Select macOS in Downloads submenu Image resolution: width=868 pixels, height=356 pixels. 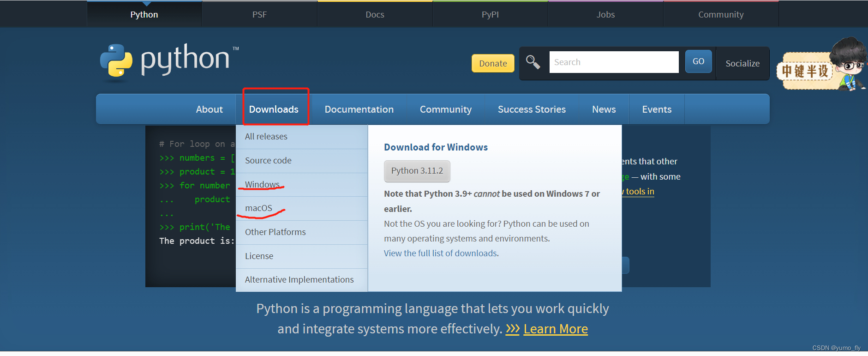pyautogui.click(x=302, y=208)
